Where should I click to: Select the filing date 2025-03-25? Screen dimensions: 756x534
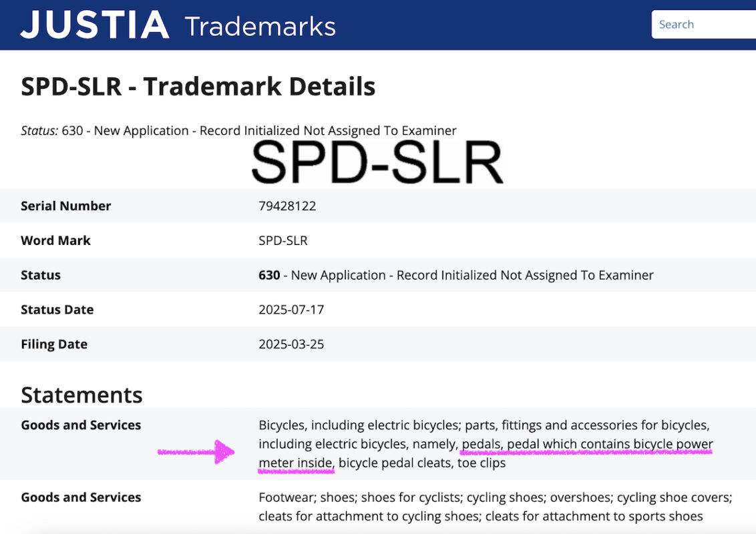291,344
